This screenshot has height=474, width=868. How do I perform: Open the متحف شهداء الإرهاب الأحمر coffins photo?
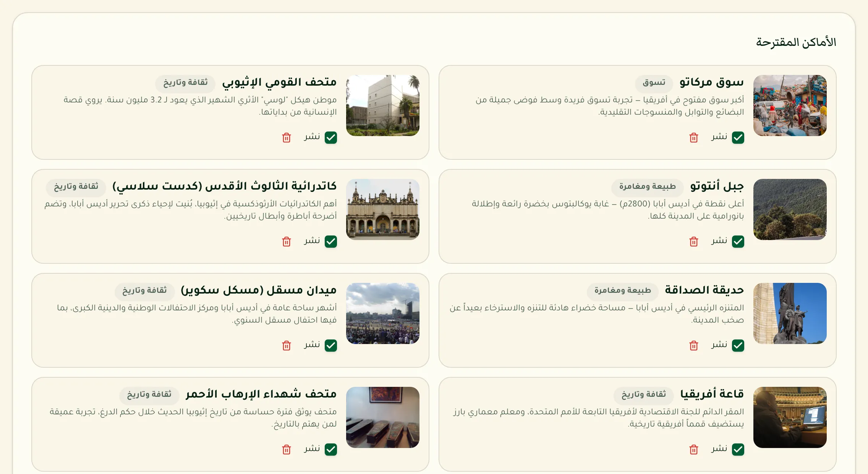tap(383, 417)
